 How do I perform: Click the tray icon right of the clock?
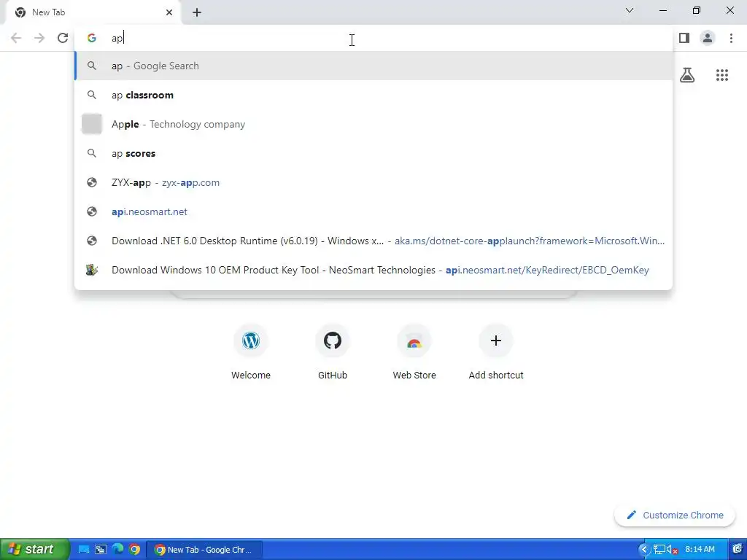(x=738, y=550)
